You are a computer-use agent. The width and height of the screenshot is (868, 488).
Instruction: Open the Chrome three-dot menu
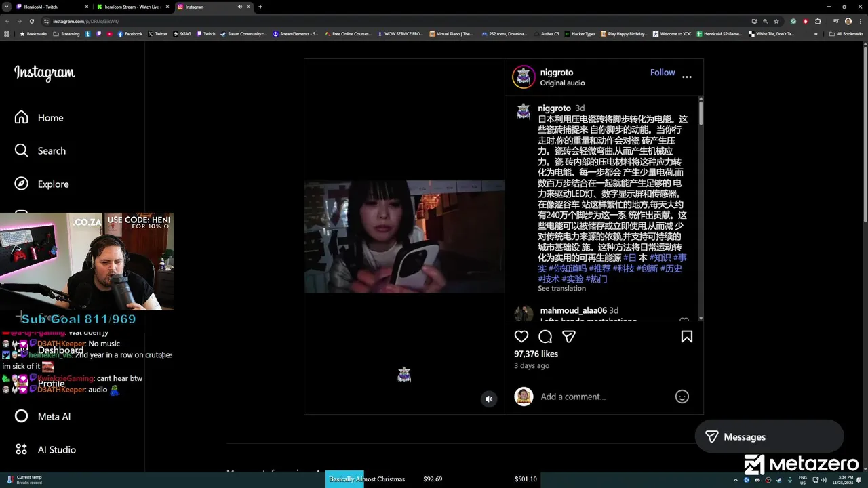861,21
